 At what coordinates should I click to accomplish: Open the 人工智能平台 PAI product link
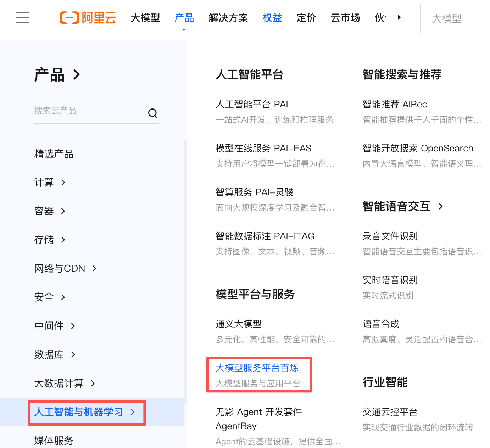[252, 104]
